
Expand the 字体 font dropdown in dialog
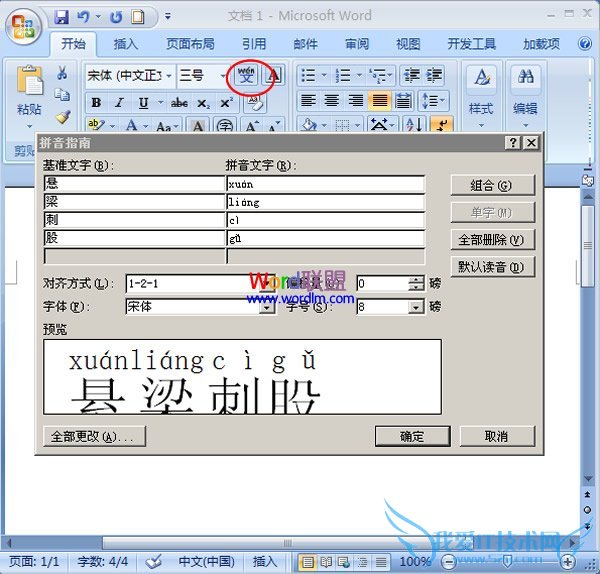pyautogui.click(x=267, y=307)
